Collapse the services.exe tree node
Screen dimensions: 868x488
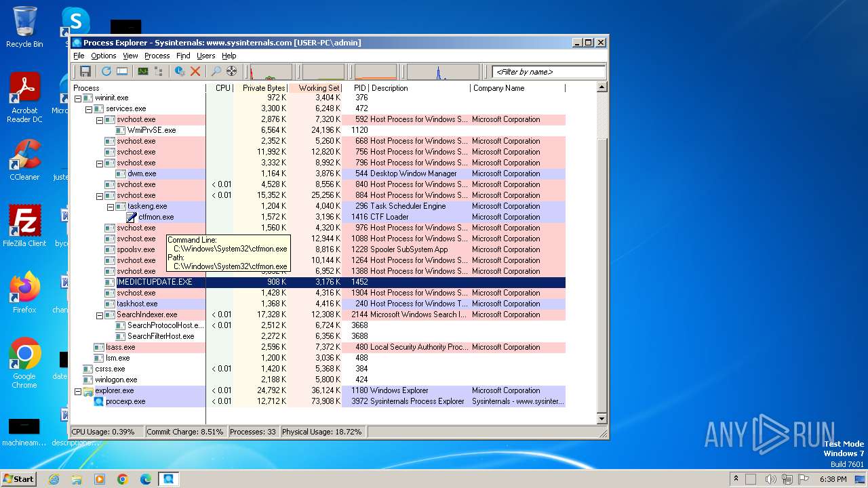88,108
